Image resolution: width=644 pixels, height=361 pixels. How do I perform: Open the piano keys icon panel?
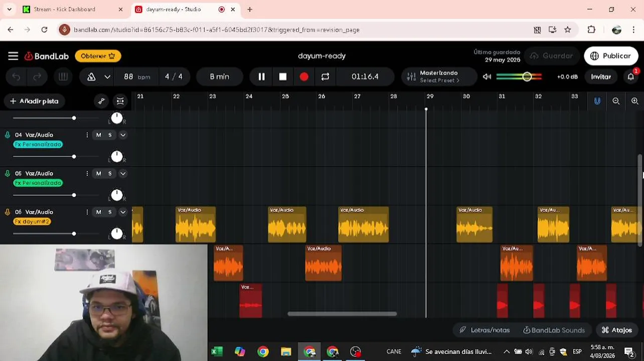coord(63,77)
